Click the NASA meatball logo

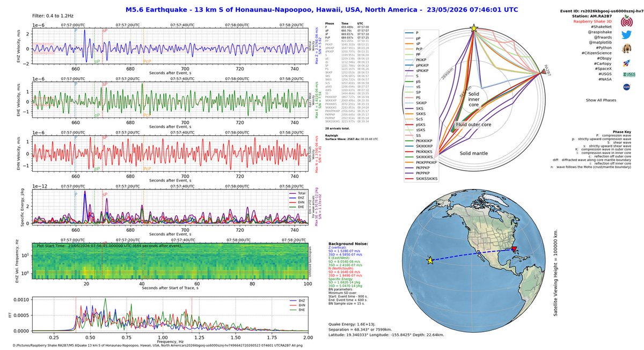point(626,86)
